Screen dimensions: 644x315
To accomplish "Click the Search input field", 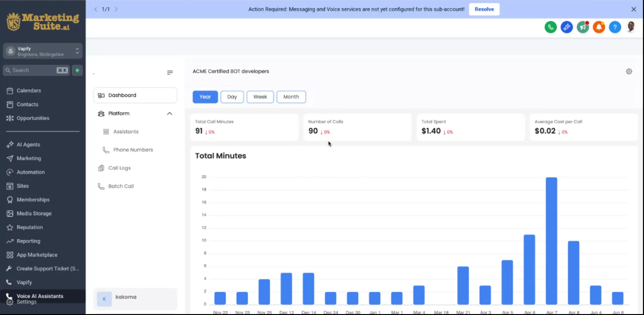I will 35,70.
